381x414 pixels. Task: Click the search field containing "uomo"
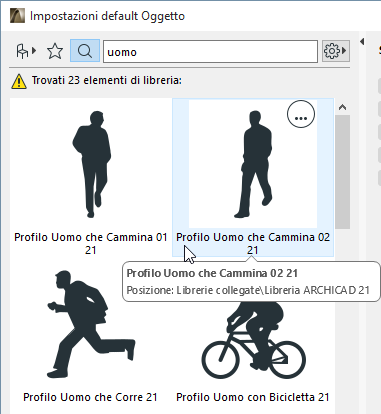pyautogui.click(x=210, y=52)
